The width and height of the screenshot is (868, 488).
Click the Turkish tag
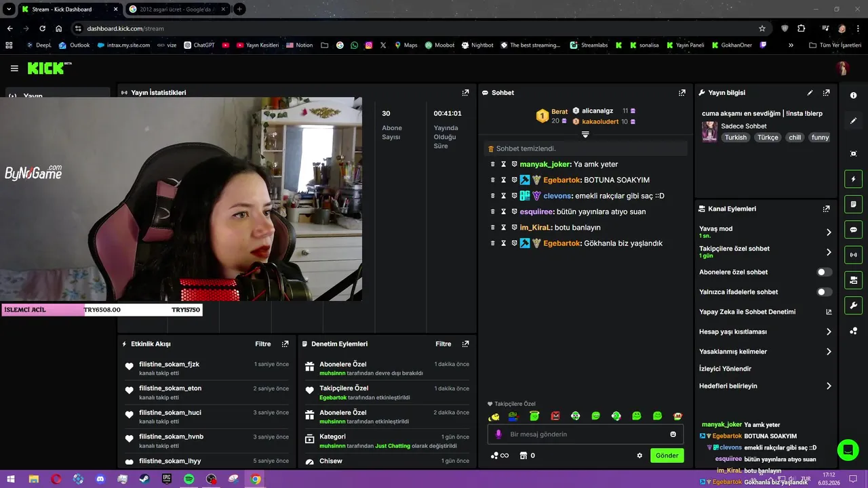(x=735, y=138)
